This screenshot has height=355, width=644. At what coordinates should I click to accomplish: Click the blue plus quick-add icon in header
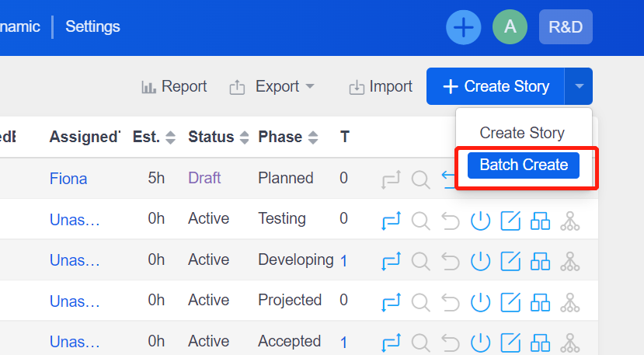pyautogui.click(x=463, y=27)
